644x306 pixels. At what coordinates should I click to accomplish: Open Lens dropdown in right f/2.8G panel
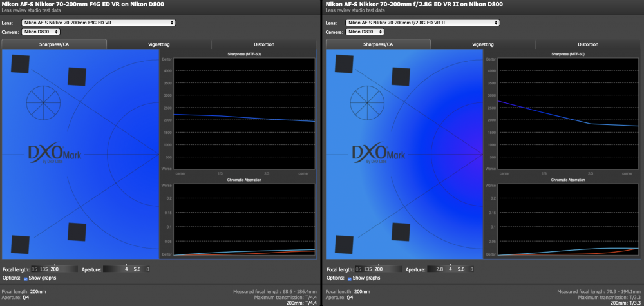click(422, 23)
